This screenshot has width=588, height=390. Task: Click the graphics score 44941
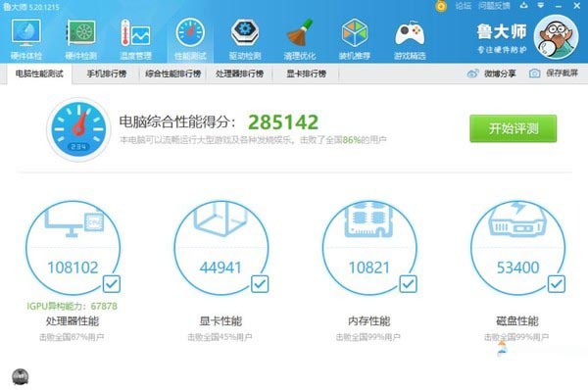[x=220, y=268]
